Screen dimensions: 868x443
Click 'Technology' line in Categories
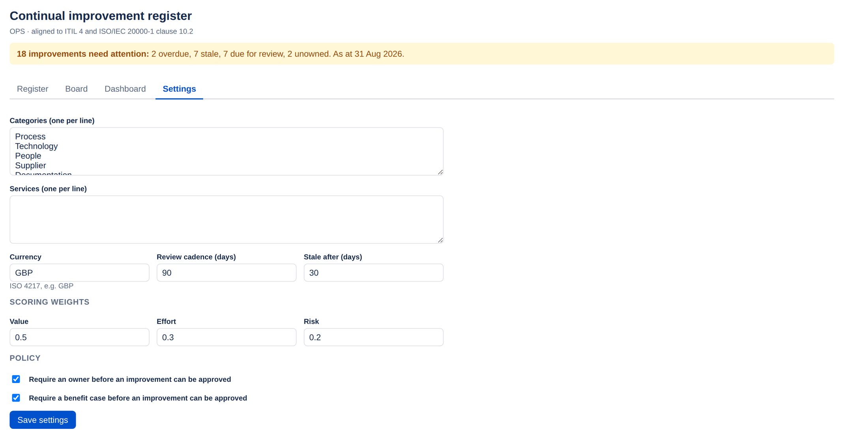(x=36, y=146)
